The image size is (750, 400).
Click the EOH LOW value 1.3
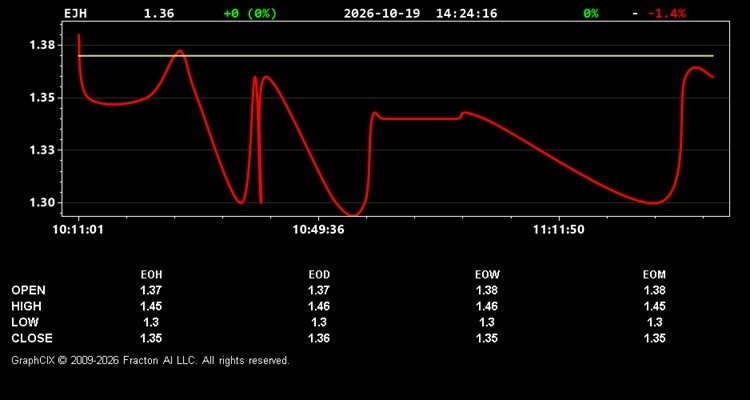(x=151, y=322)
